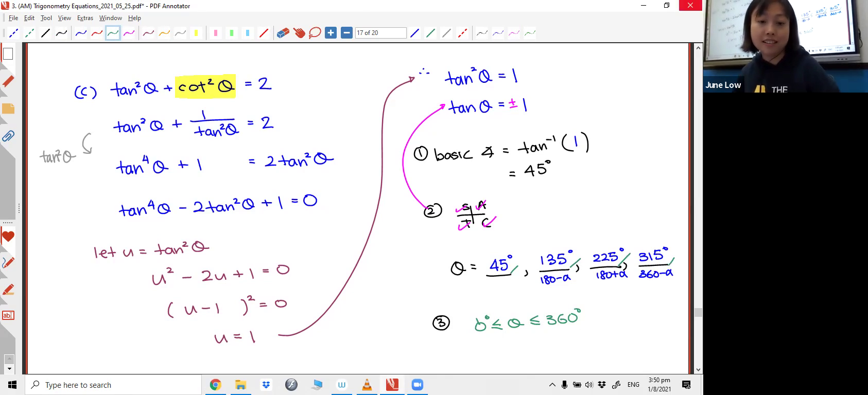Screen dimensions: 868x395
Task: Open the paperclip attachments sidebar tab
Action: 8,136
